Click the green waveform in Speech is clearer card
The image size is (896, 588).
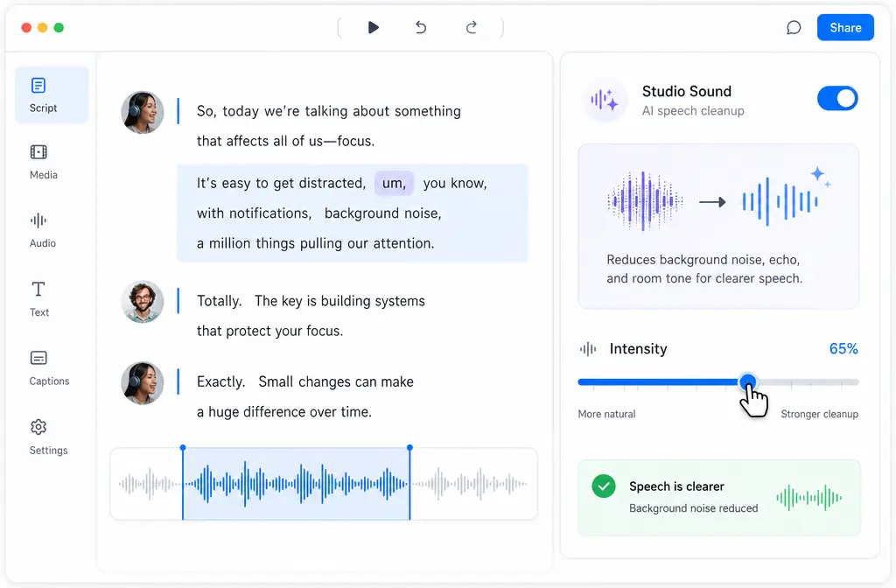pos(808,498)
